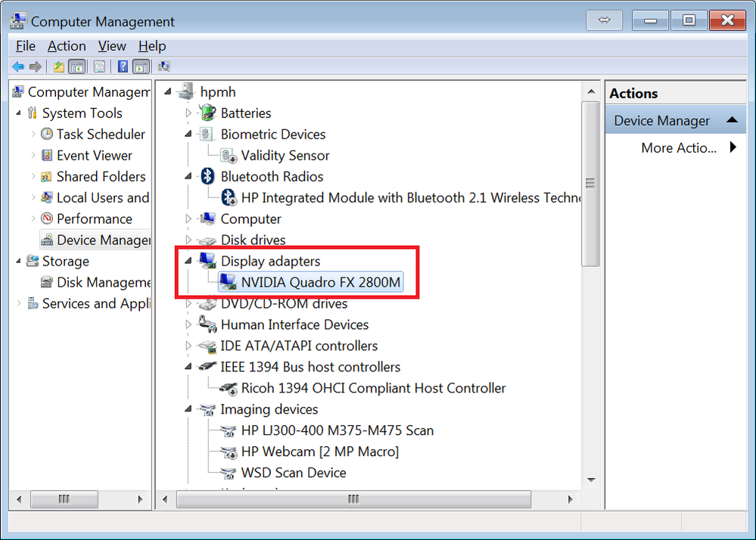Click the device list vertical scrollbar thumb
Image resolution: width=756 pixels, height=540 pixels.
click(x=590, y=184)
